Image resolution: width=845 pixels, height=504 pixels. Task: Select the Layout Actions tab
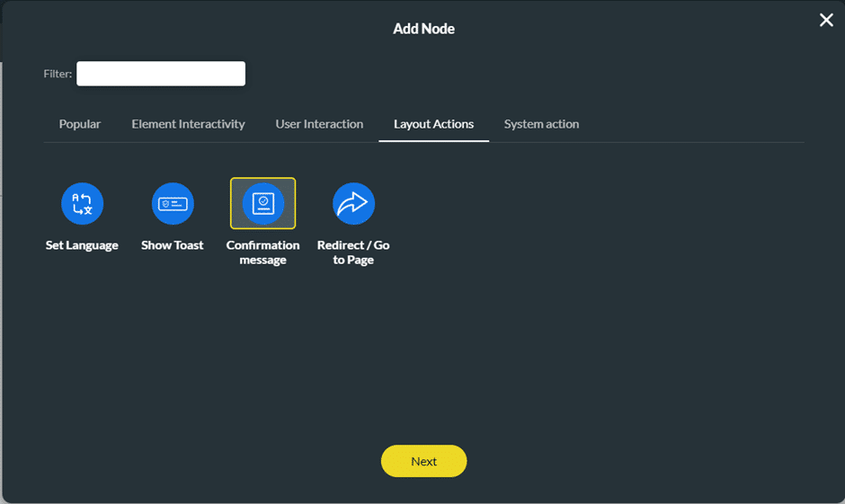[x=433, y=124]
